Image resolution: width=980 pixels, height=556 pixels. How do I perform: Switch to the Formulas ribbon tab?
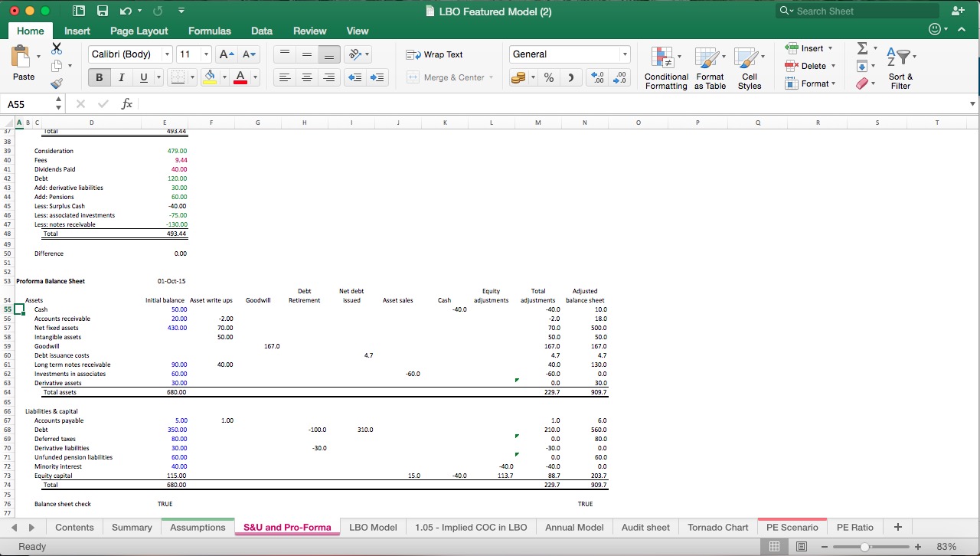(x=209, y=31)
